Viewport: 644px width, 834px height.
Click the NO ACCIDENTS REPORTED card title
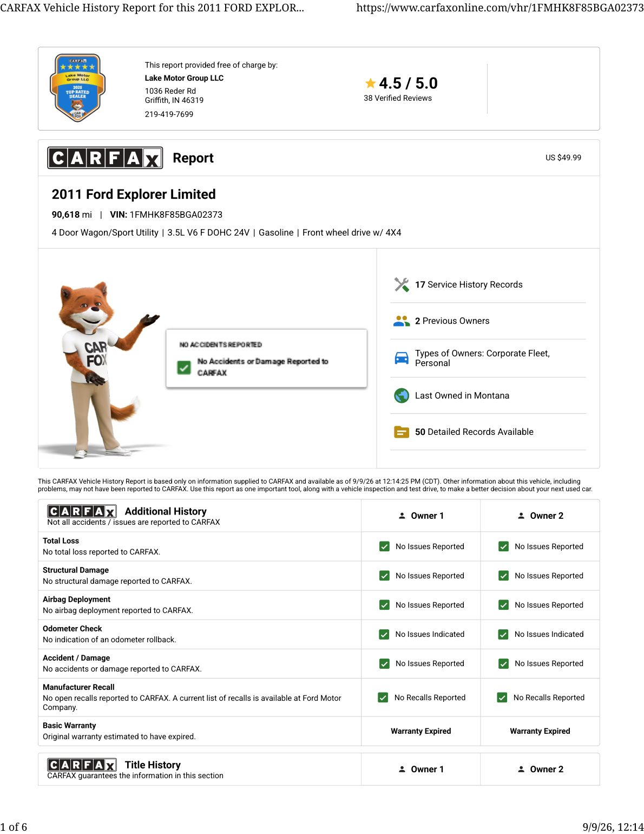(x=221, y=345)
